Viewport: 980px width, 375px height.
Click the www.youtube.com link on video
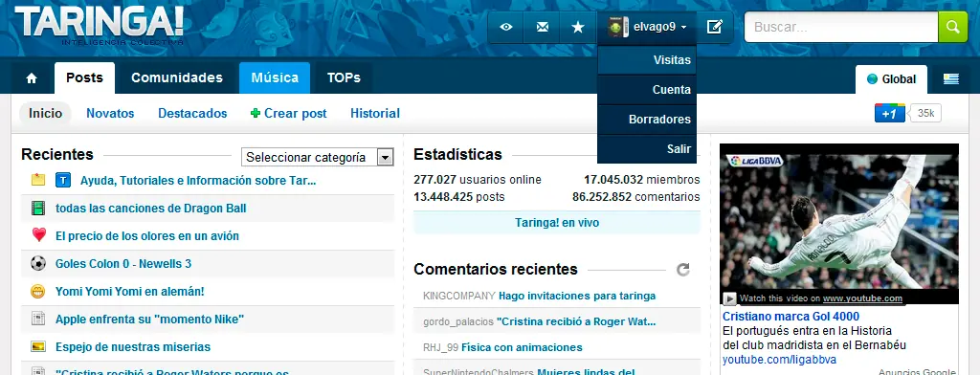[x=862, y=298]
